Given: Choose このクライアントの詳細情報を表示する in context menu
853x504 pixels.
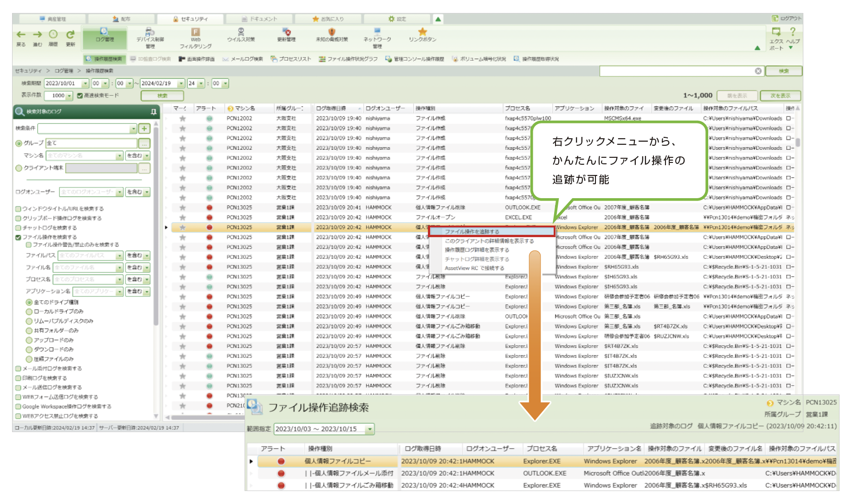Looking at the screenshot, I should pyautogui.click(x=489, y=241).
